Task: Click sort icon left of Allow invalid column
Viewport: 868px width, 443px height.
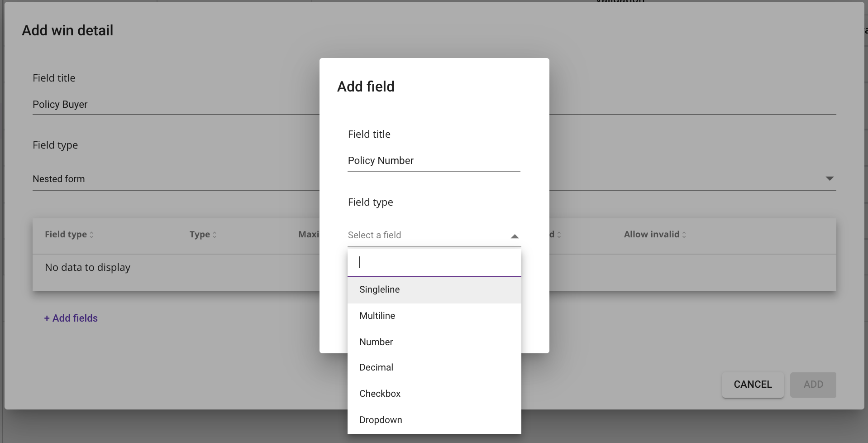Action: (559, 235)
